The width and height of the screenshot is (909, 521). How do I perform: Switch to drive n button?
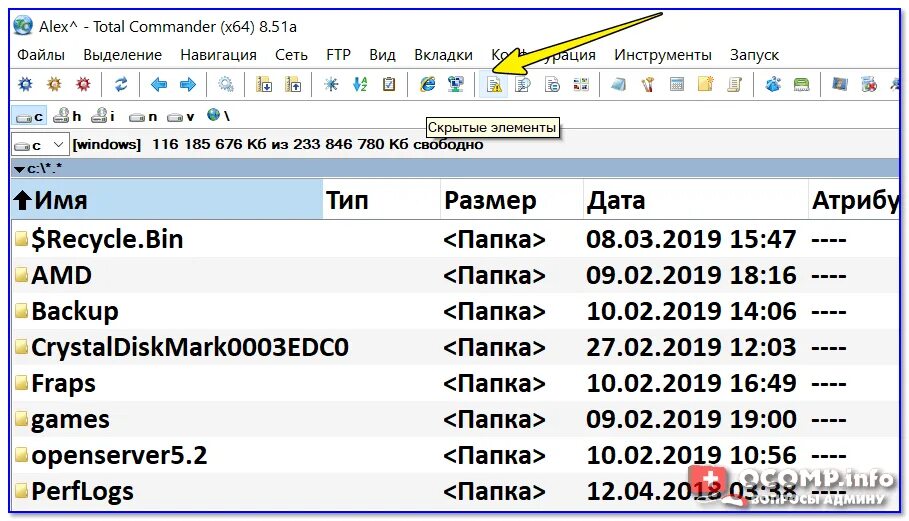click(x=143, y=116)
